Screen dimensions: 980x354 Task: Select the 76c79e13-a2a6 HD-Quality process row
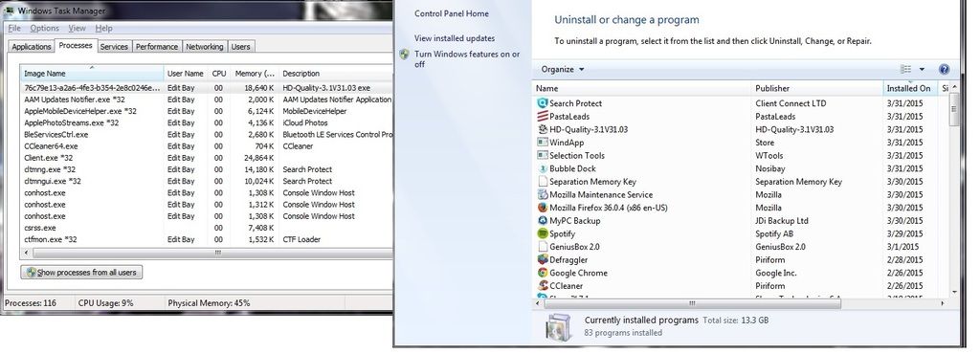point(208,88)
